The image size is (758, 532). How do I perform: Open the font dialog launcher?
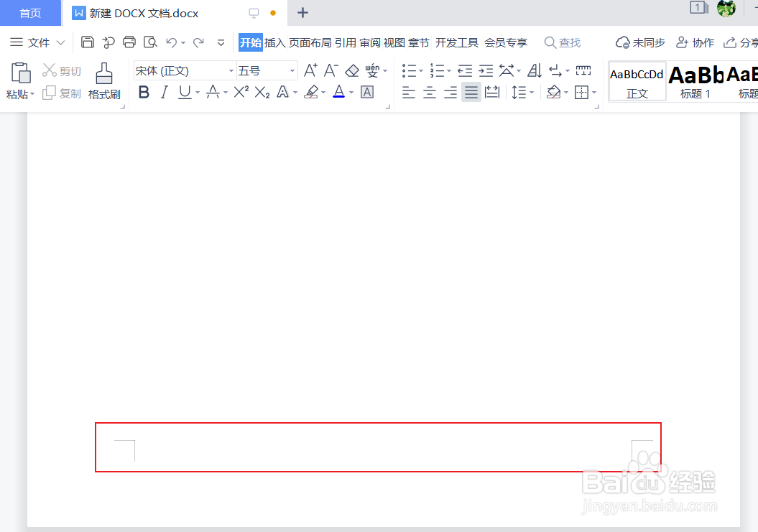pos(388,107)
